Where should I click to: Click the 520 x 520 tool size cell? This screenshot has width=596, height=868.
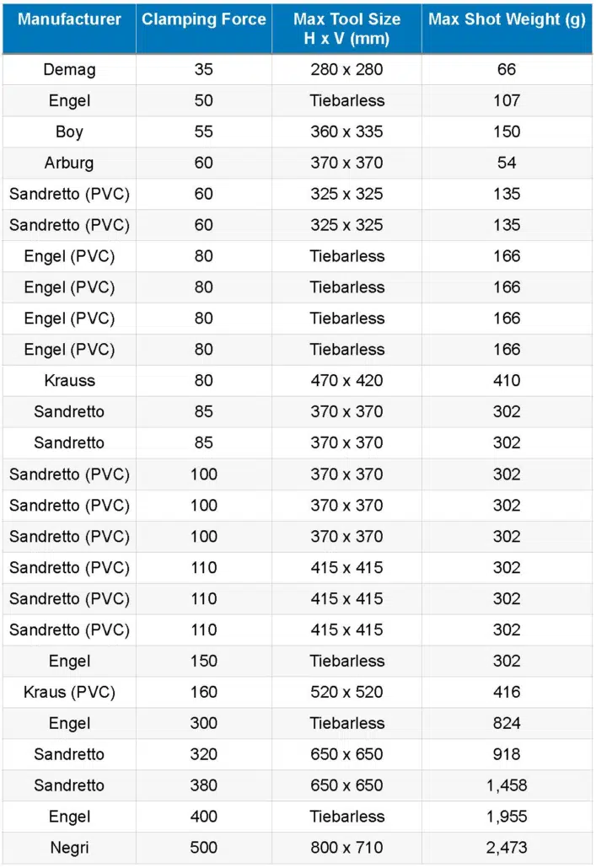click(346, 692)
